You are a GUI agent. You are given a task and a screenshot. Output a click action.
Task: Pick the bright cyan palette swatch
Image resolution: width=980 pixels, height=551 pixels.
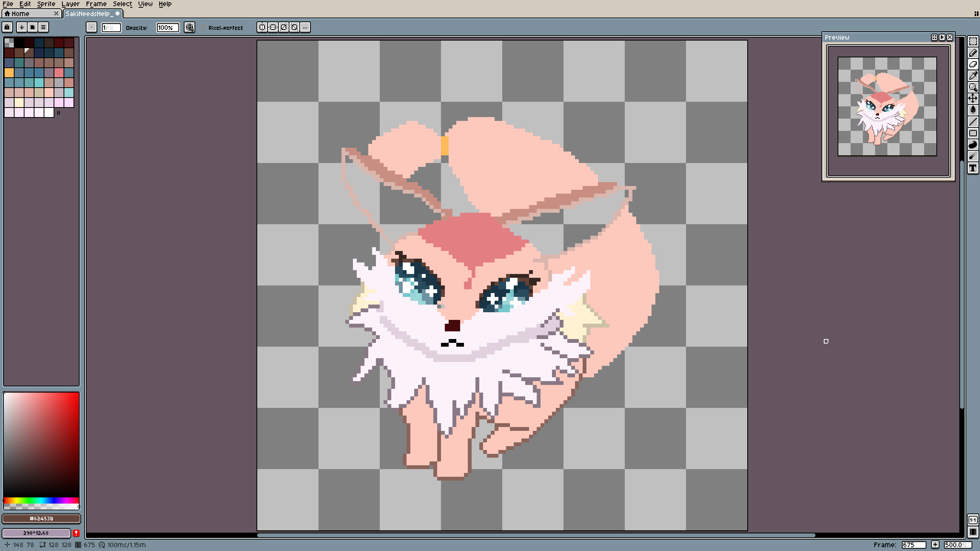[39, 82]
